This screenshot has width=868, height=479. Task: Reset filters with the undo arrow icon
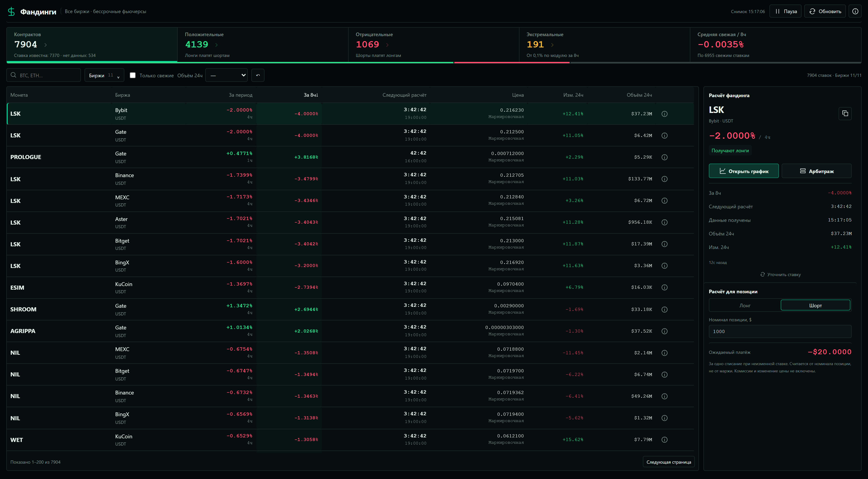(258, 75)
